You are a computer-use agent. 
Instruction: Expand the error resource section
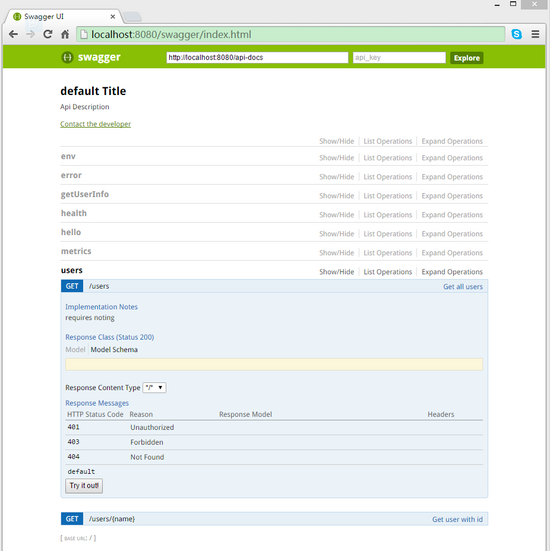point(71,175)
